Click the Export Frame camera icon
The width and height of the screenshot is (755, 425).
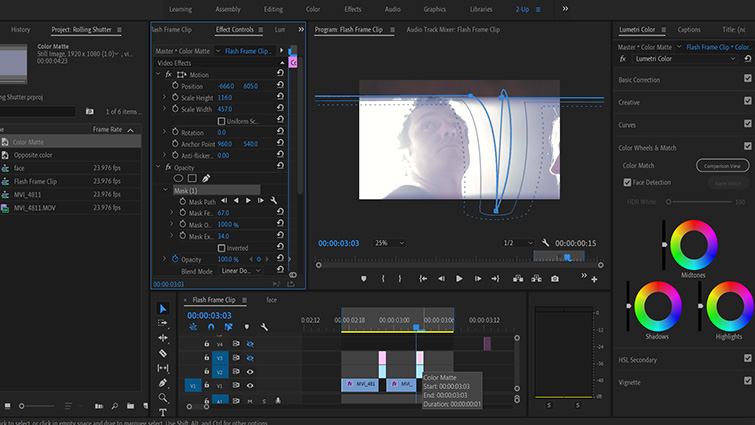point(555,279)
